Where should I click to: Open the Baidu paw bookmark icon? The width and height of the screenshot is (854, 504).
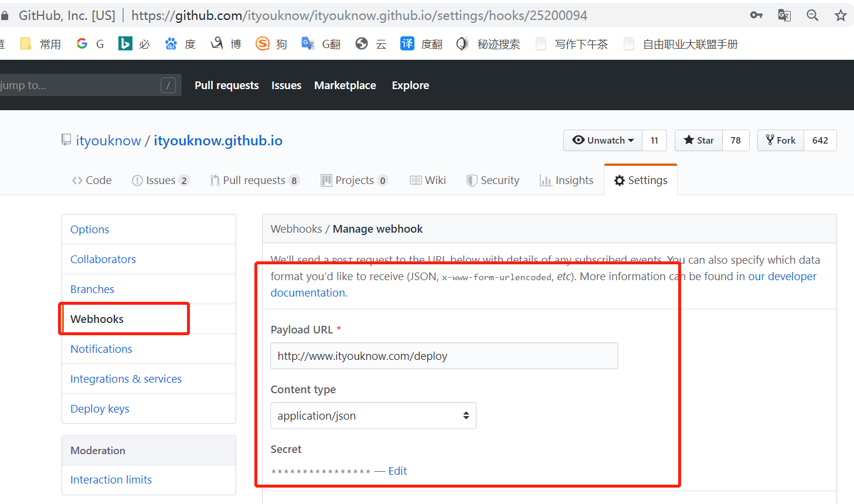(171, 44)
